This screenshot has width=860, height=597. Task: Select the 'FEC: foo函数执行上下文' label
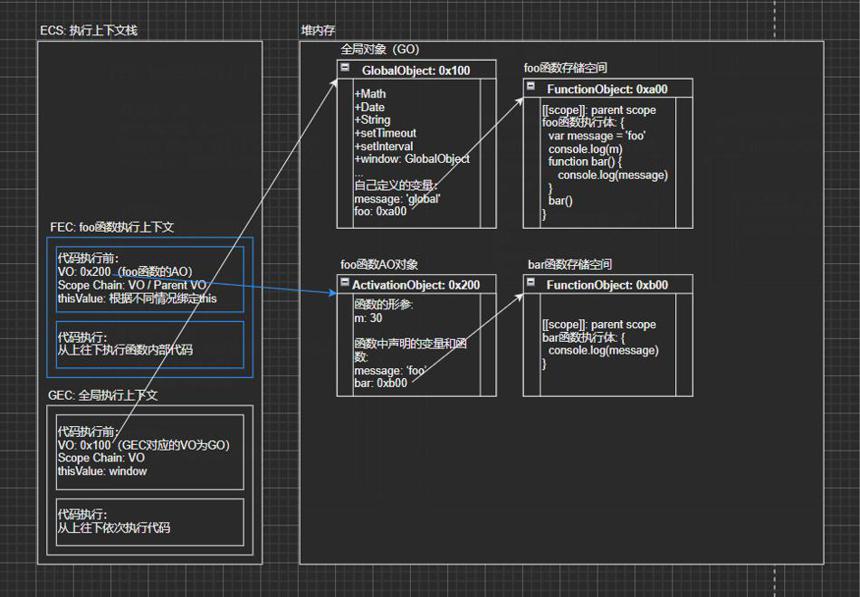tap(112, 227)
